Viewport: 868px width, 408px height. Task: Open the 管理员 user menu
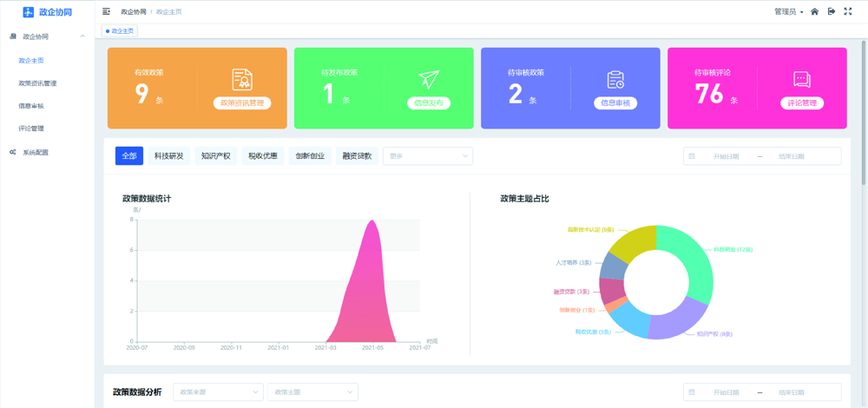pyautogui.click(x=788, y=12)
